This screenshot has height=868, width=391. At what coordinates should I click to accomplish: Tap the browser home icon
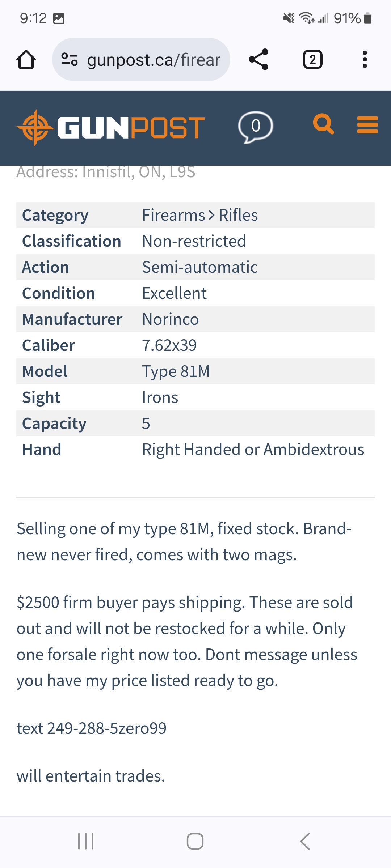coord(26,60)
